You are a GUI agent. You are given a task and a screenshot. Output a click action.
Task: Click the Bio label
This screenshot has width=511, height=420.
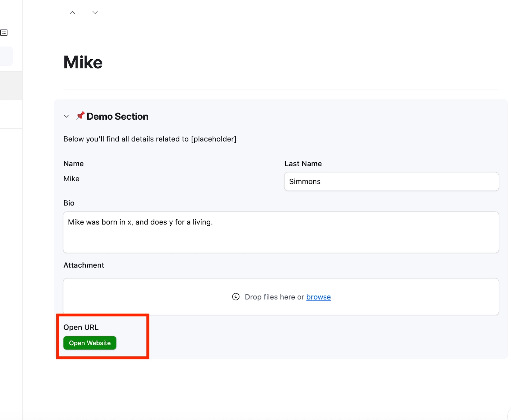(69, 203)
